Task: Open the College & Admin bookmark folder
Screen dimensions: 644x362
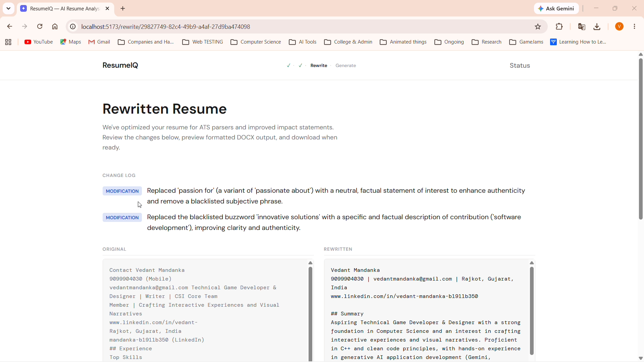Action: [348, 42]
